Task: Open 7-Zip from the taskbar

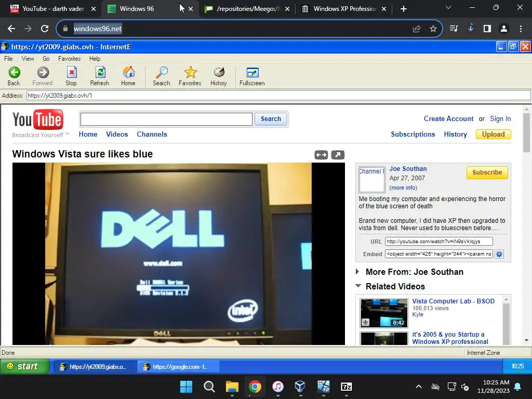Action: point(346,387)
